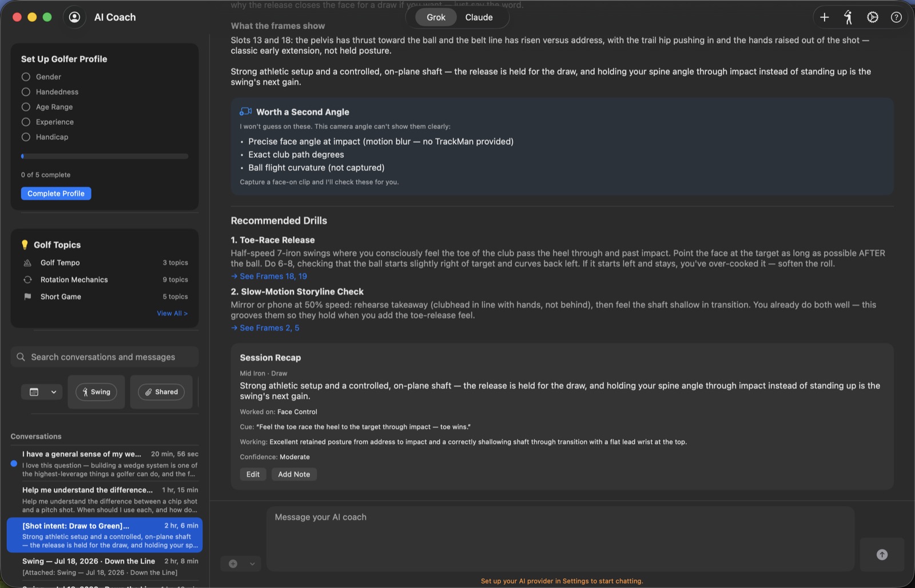Click the 'What the frames show' heading
Viewport: 915px width, 588px height.
tap(278, 26)
